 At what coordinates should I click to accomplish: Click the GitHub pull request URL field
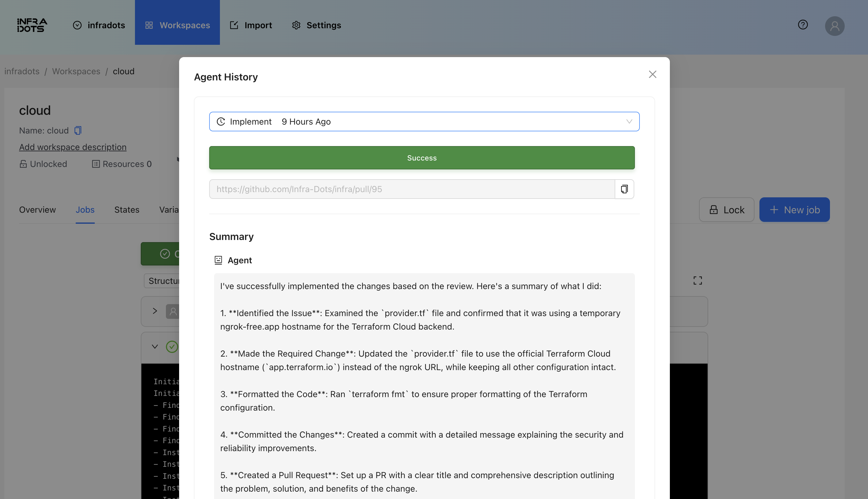tap(411, 189)
